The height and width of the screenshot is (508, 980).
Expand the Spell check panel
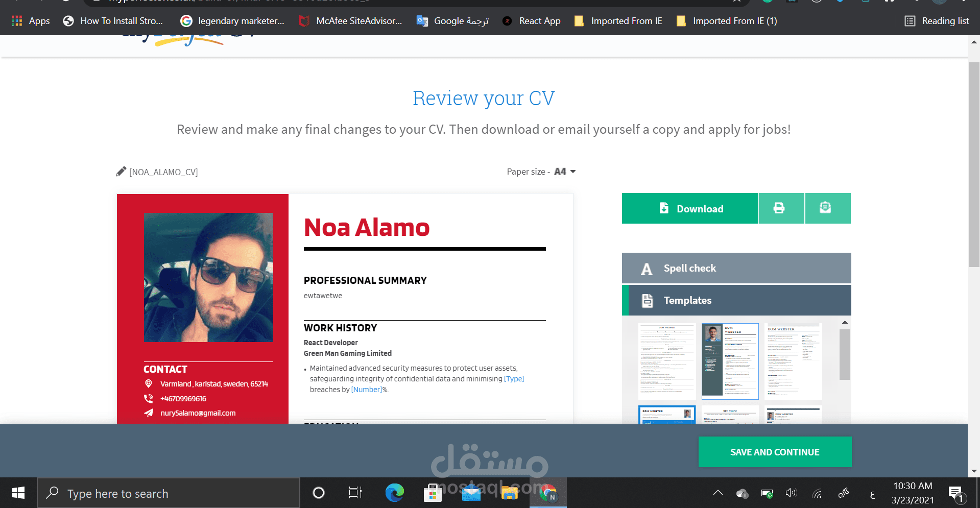click(736, 268)
